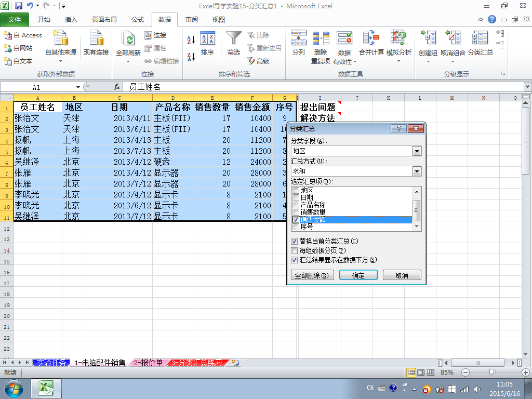Switch to sheet tab 实验任务

(51, 363)
